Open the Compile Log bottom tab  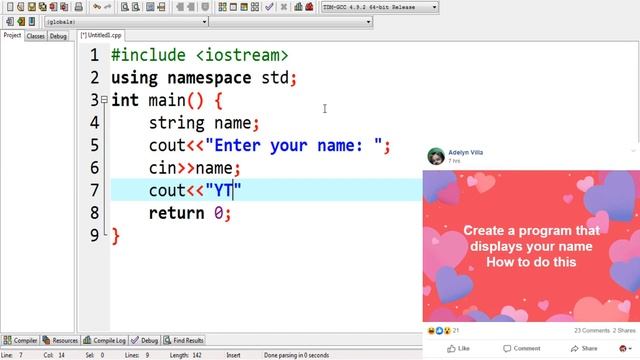pyautogui.click(x=104, y=340)
